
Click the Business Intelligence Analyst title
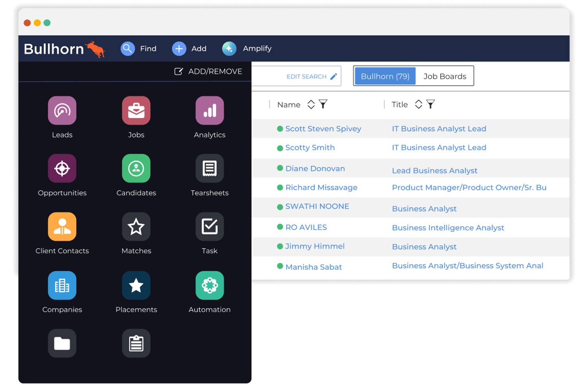click(448, 228)
